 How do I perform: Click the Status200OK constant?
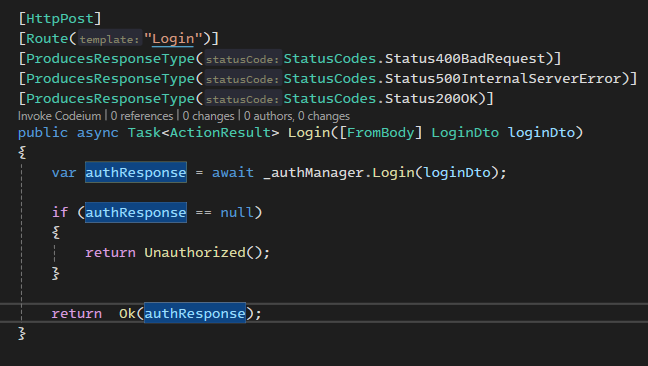point(431,99)
